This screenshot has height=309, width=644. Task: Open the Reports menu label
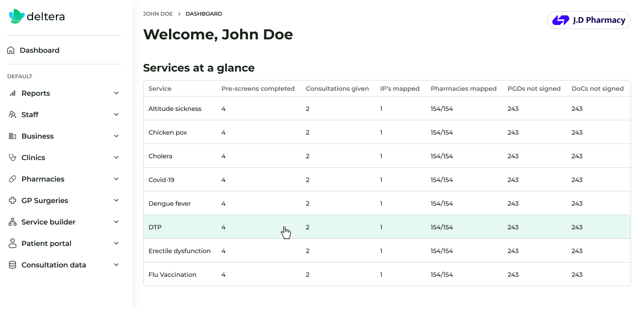point(36,93)
